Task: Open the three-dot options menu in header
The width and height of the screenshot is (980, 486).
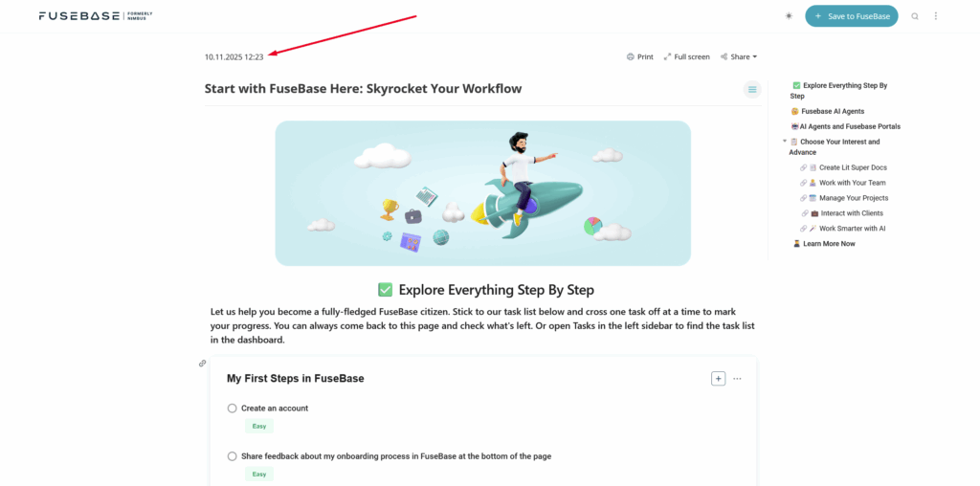Action: pos(936,16)
